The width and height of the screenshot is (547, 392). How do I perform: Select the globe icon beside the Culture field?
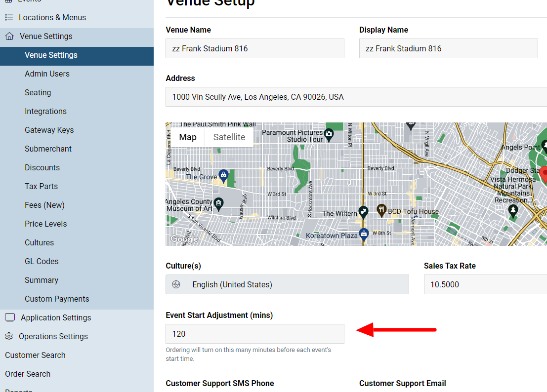coord(176,284)
